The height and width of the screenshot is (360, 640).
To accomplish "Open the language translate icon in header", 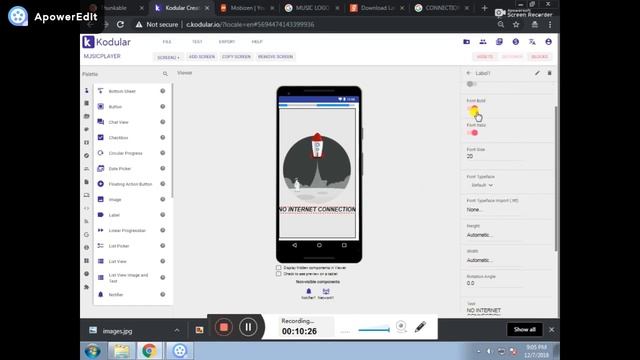I will tap(532, 42).
